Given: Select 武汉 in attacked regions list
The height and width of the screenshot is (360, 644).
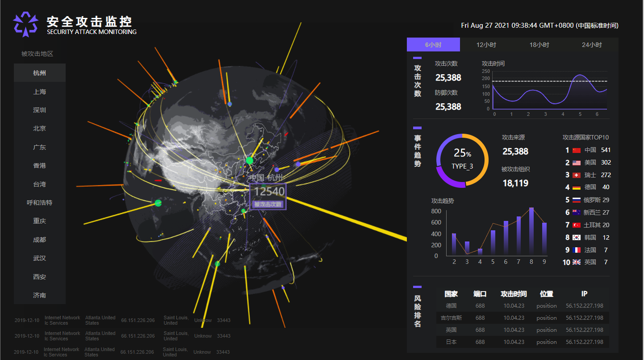Looking at the screenshot, I should coord(40,258).
